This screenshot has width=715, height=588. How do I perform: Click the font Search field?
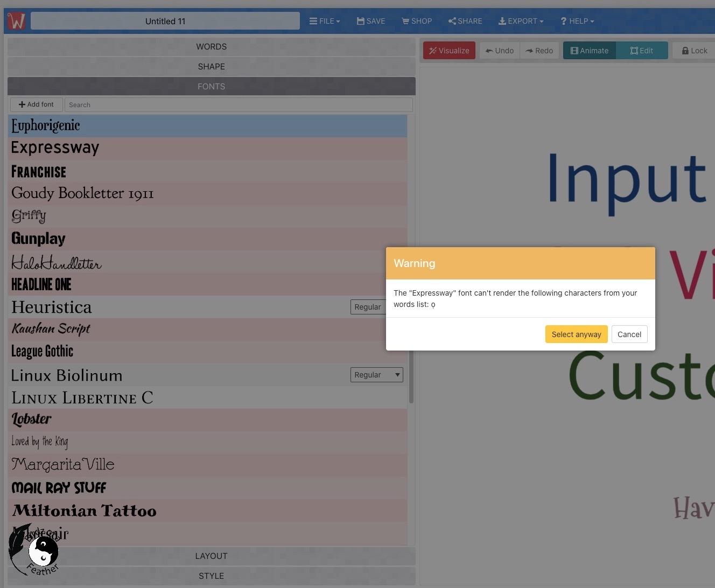(x=239, y=104)
